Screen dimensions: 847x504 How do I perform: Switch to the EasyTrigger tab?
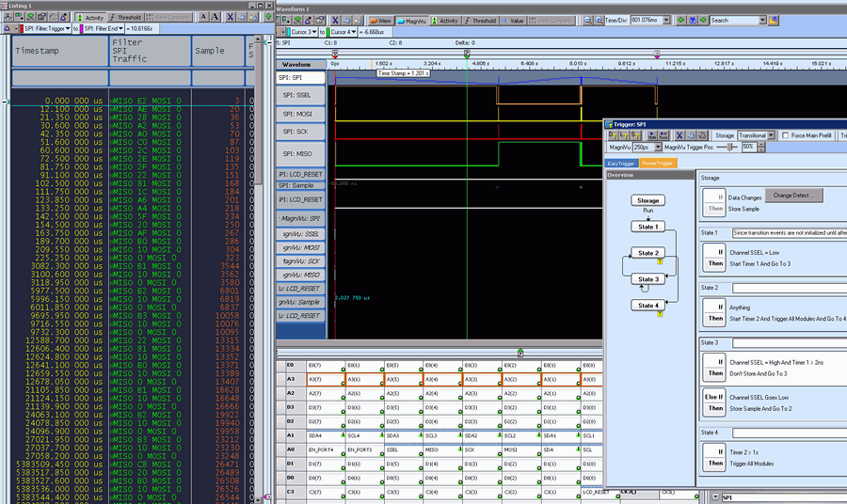(x=621, y=163)
